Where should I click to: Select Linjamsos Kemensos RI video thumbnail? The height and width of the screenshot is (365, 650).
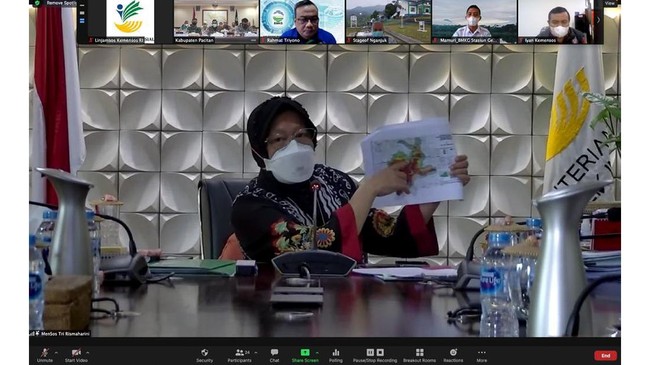click(130, 22)
